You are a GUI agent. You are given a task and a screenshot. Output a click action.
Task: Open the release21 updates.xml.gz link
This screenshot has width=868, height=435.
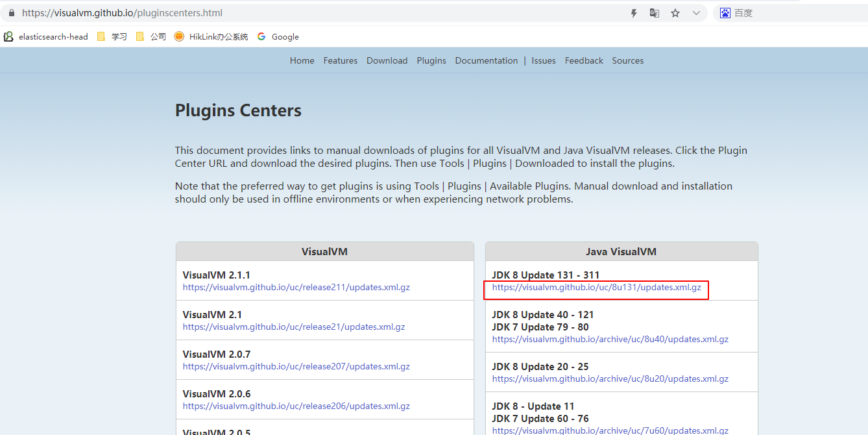click(294, 327)
